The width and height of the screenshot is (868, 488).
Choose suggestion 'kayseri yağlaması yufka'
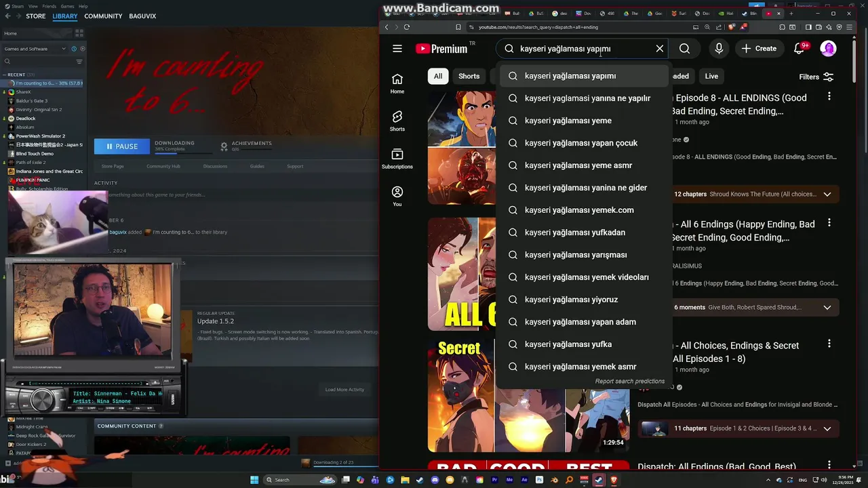pos(584,344)
